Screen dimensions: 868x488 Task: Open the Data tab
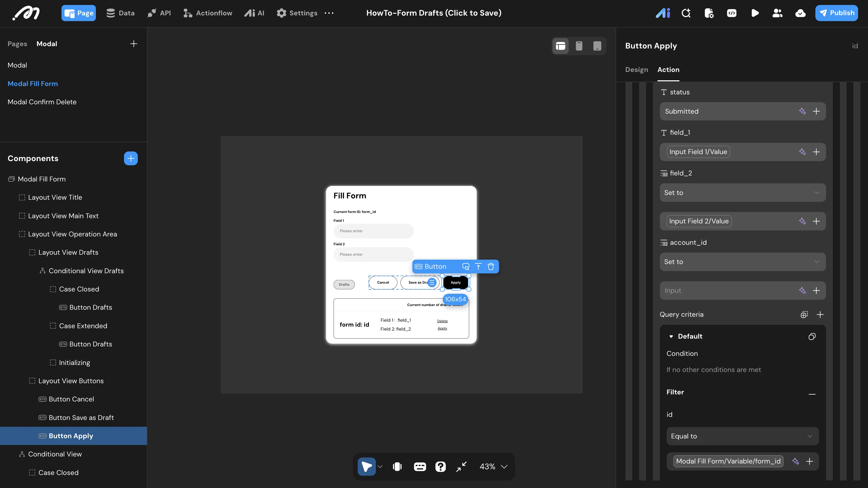[120, 13]
